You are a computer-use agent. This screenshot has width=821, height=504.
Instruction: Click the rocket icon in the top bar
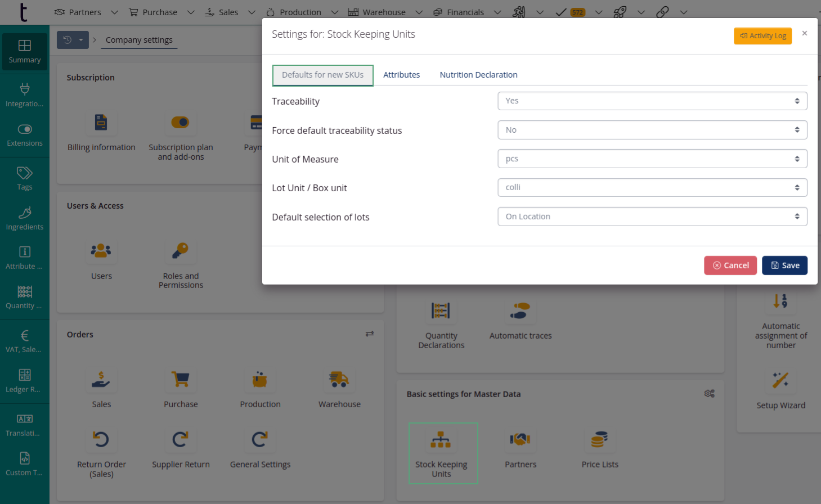click(x=620, y=12)
